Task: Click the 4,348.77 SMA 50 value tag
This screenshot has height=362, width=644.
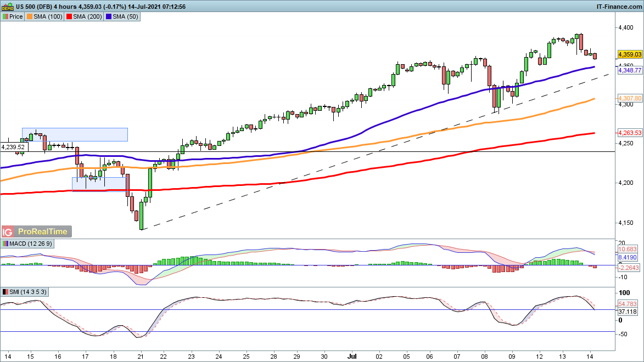Action: (630, 71)
